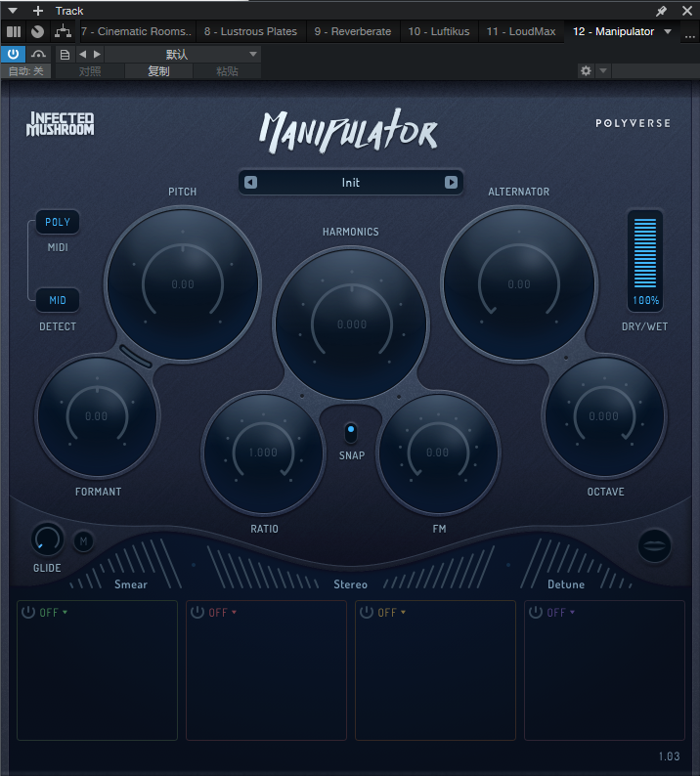
Task: Click the PITCH knob
Action: (x=183, y=284)
